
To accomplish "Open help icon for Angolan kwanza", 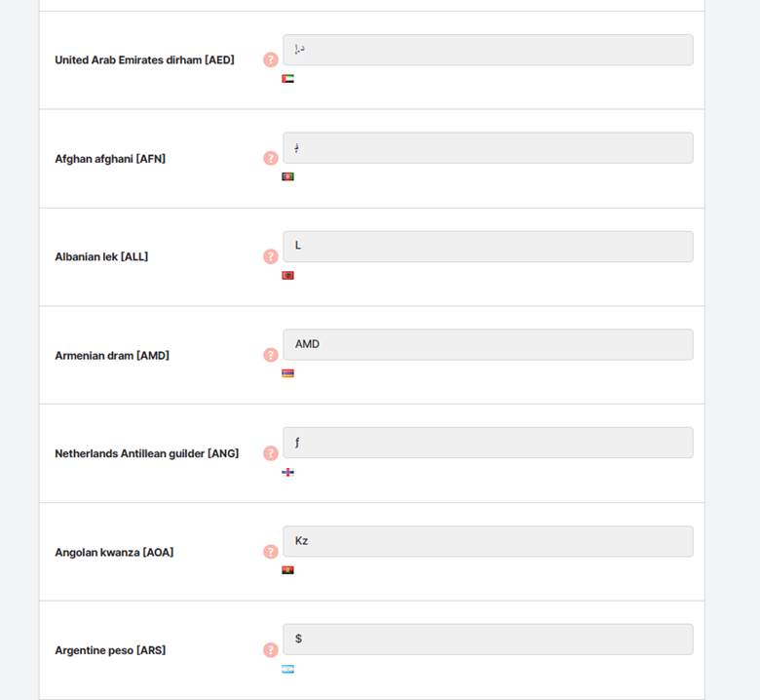I will (x=271, y=552).
